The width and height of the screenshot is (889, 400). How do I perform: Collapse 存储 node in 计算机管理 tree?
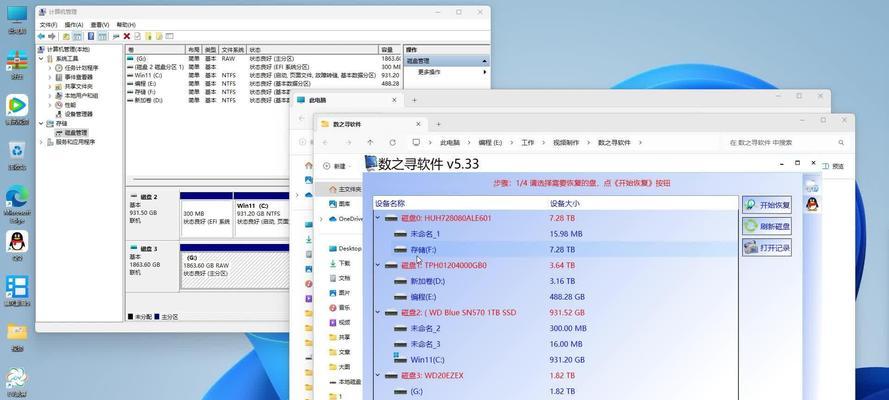41,124
